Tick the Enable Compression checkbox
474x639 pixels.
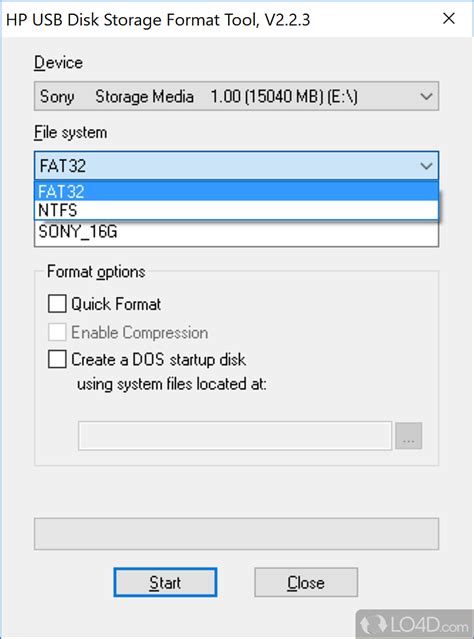tap(57, 332)
